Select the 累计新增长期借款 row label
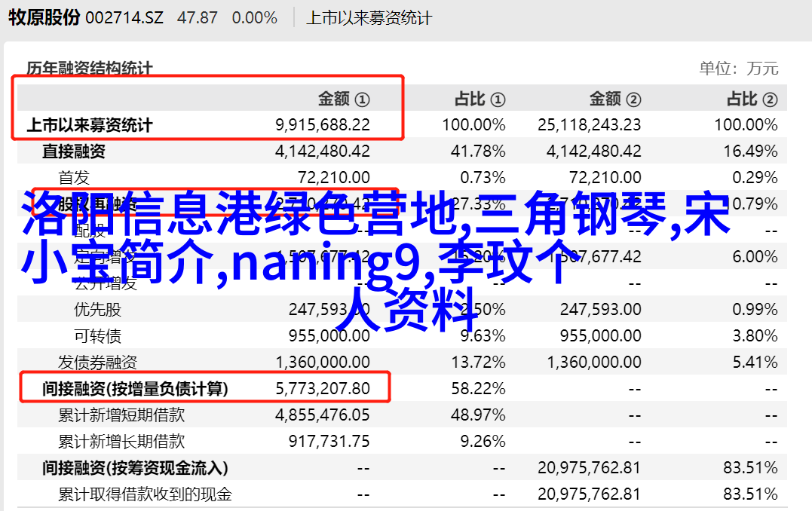The image size is (812, 511). click(x=121, y=442)
